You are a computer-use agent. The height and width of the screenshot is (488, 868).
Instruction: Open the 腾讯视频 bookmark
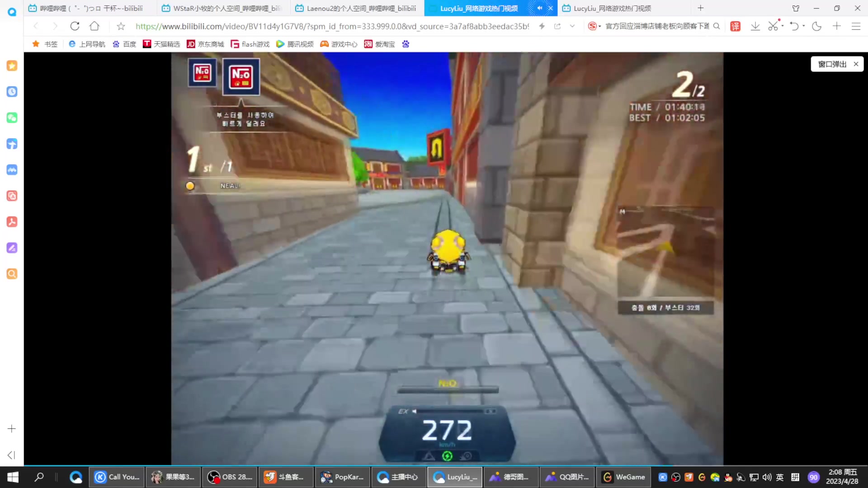295,44
